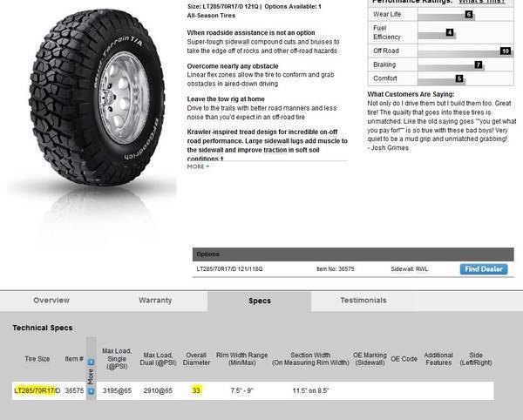Click the blue More arrow icon in the LT285/70R17/D row
Screen dimensions: 523x420
point(91,390)
